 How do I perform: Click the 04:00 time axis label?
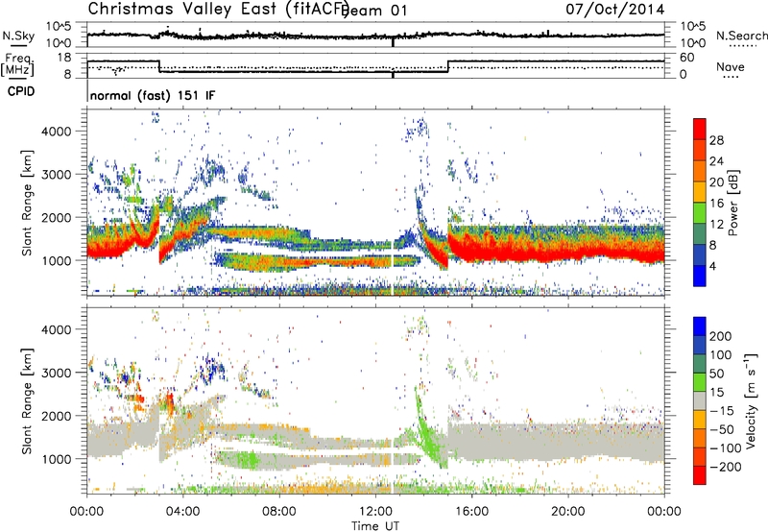click(183, 512)
